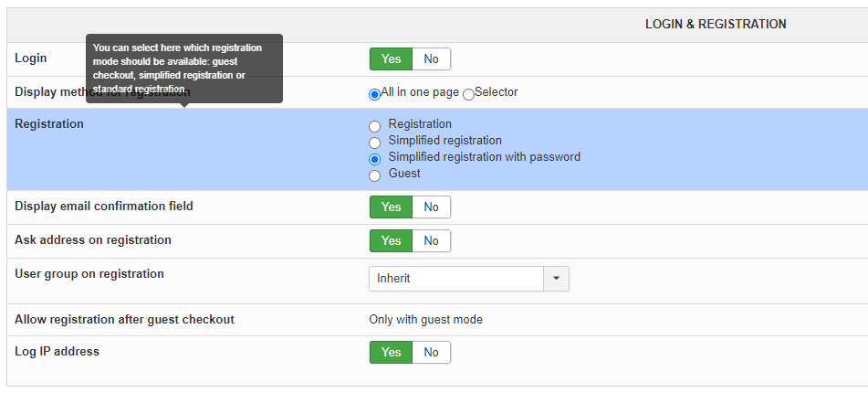Select 'Simplified registration with password' option
Screen dimensions: 868x403
click(x=374, y=158)
